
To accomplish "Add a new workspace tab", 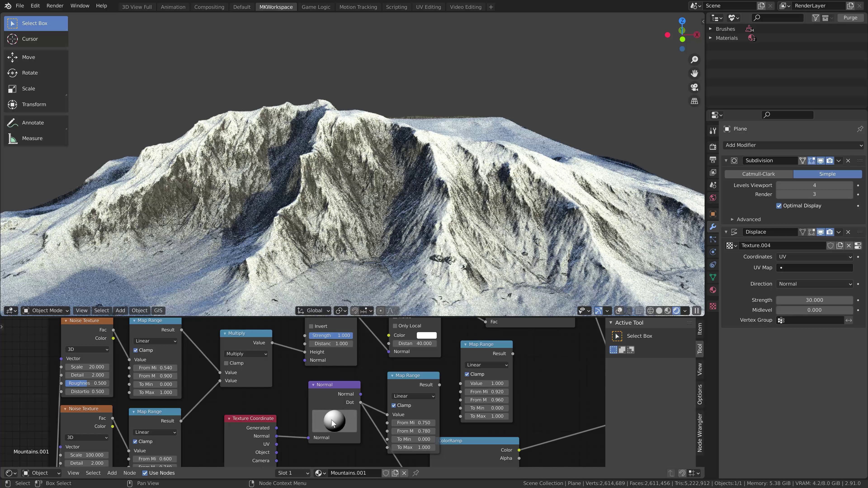I will [491, 7].
